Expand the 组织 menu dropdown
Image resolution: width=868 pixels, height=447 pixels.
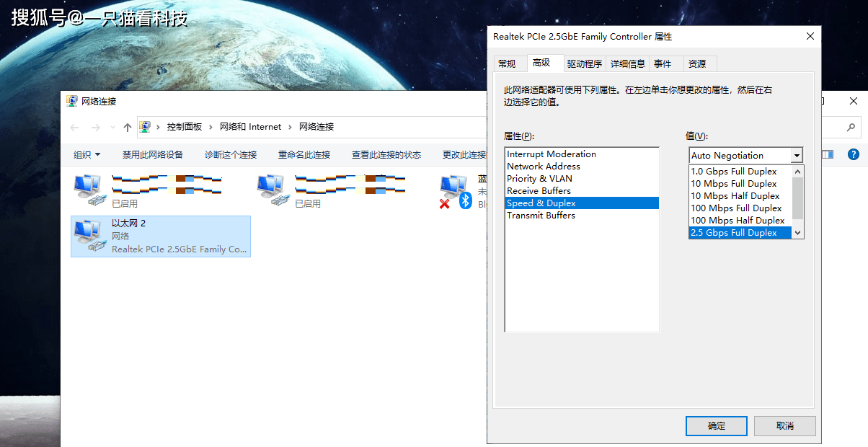87,154
